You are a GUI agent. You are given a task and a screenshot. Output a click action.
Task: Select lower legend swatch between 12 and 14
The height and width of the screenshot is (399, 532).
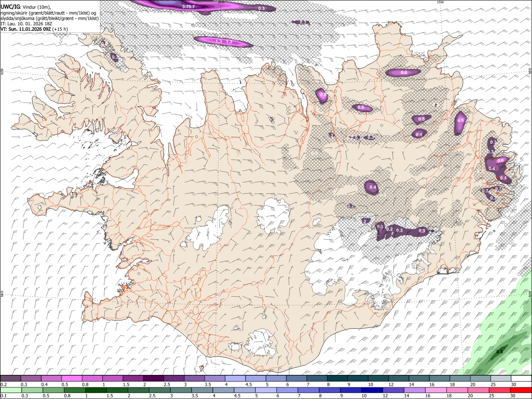394,390
